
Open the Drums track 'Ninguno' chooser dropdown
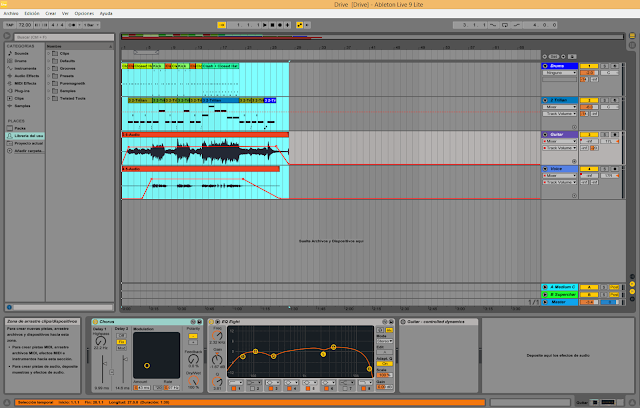pos(560,73)
